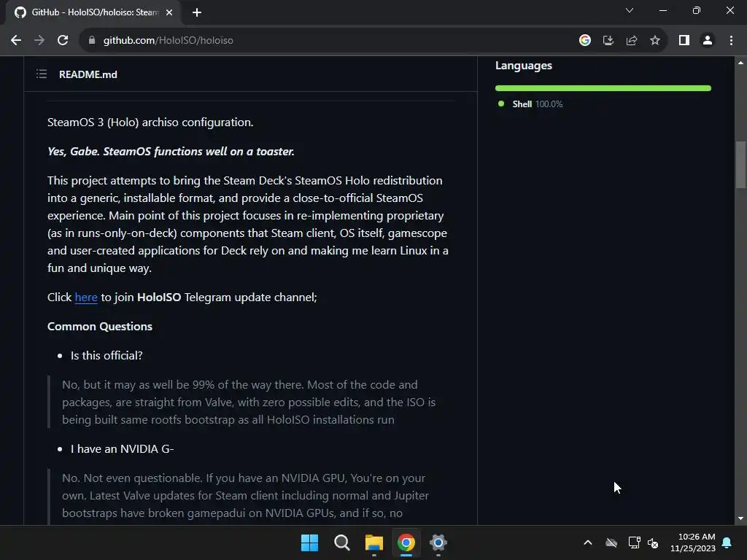
Task: Click the OneDrive cloud tray icon
Action: click(x=611, y=542)
